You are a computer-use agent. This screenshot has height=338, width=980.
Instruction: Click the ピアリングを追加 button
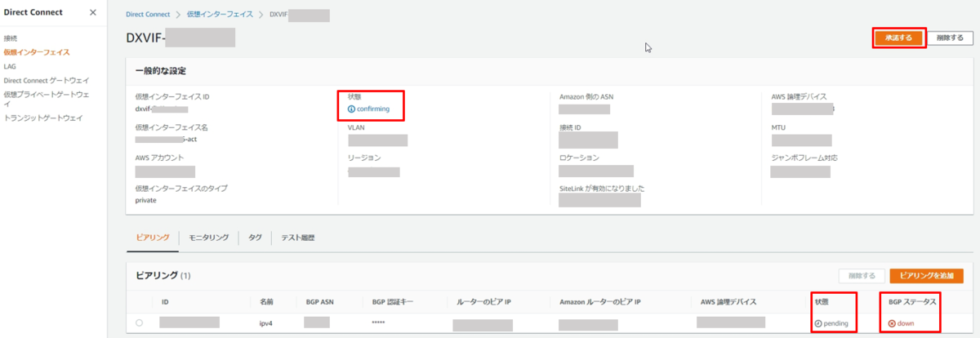pyautogui.click(x=926, y=276)
